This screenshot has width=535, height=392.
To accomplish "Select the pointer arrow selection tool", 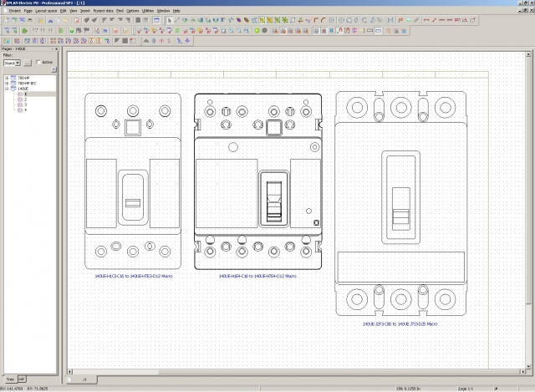I will 170,20.
